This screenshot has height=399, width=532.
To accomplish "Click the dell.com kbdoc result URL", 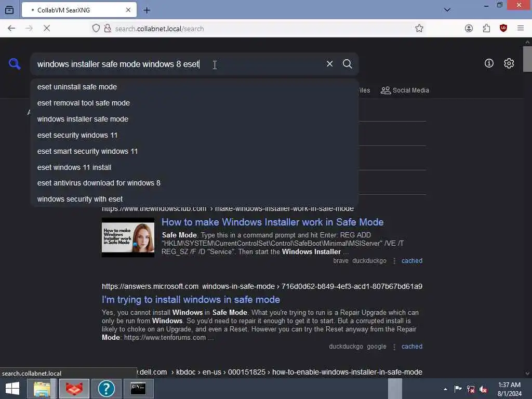I will point(280,372).
